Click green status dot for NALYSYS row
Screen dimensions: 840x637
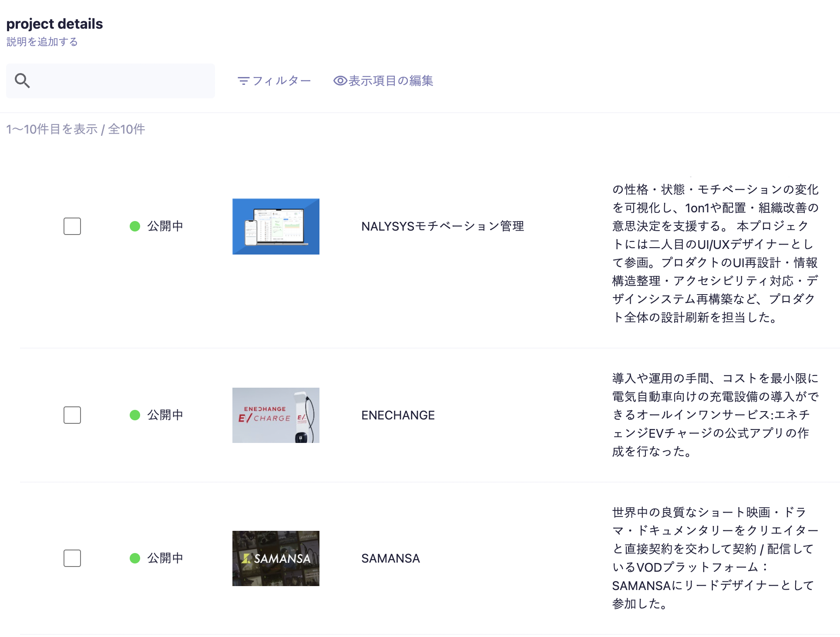(x=135, y=226)
